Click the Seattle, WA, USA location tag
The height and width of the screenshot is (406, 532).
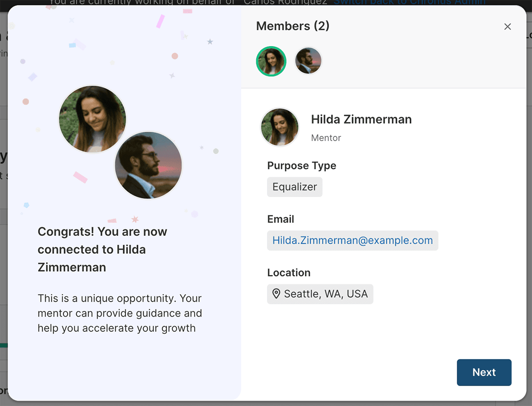click(320, 294)
